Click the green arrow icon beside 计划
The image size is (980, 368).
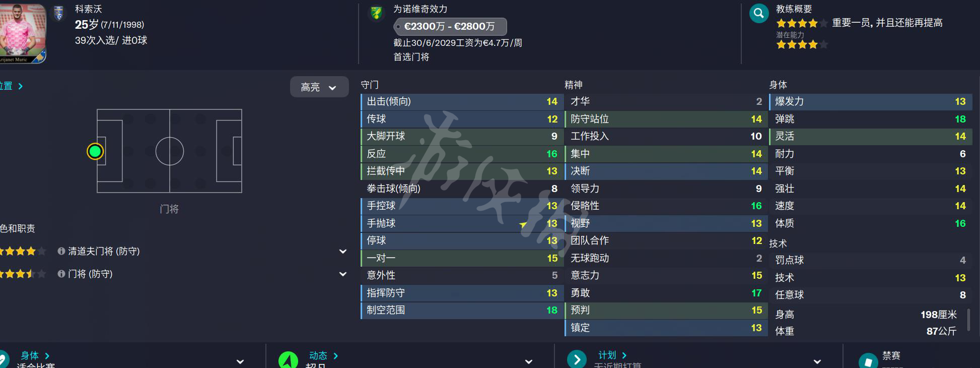(x=577, y=359)
